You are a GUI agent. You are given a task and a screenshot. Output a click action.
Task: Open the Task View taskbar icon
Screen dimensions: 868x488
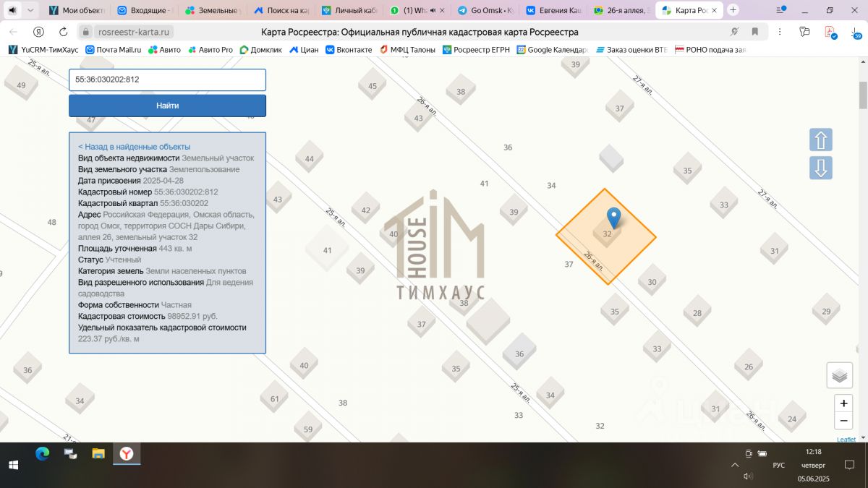point(70,453)
